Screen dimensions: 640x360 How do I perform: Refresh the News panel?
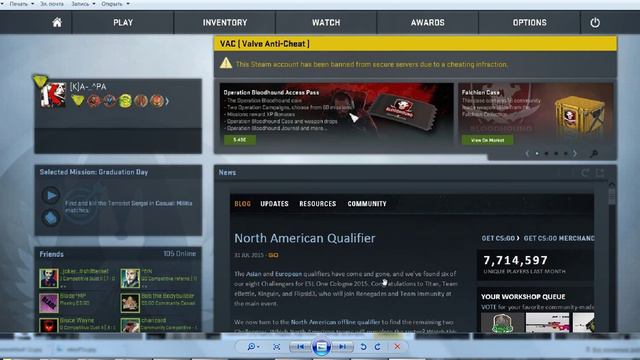click(585, 173)
